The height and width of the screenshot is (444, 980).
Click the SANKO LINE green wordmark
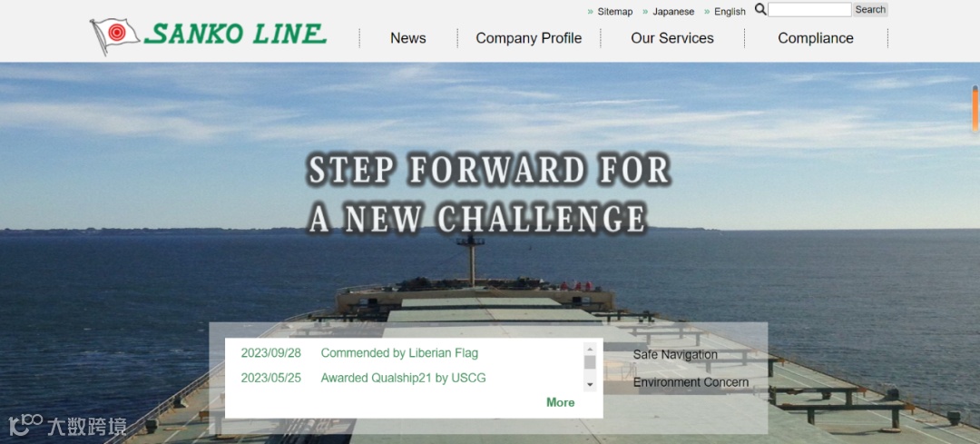tap(236, 34)
